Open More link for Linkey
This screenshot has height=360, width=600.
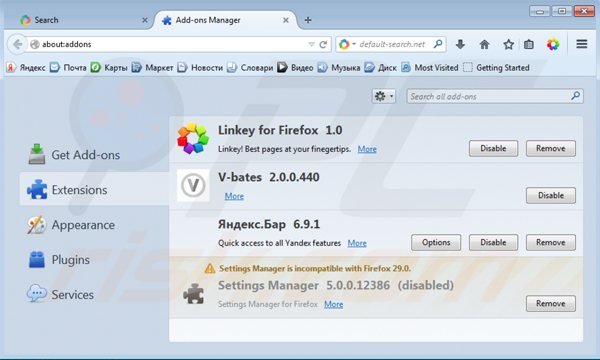click(367, 149)
